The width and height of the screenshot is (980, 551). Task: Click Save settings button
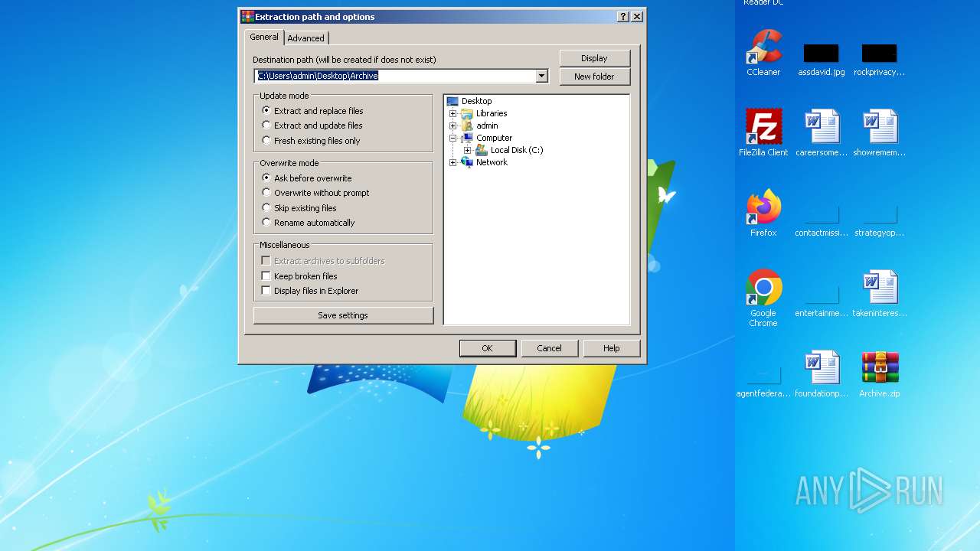point(343,315)
